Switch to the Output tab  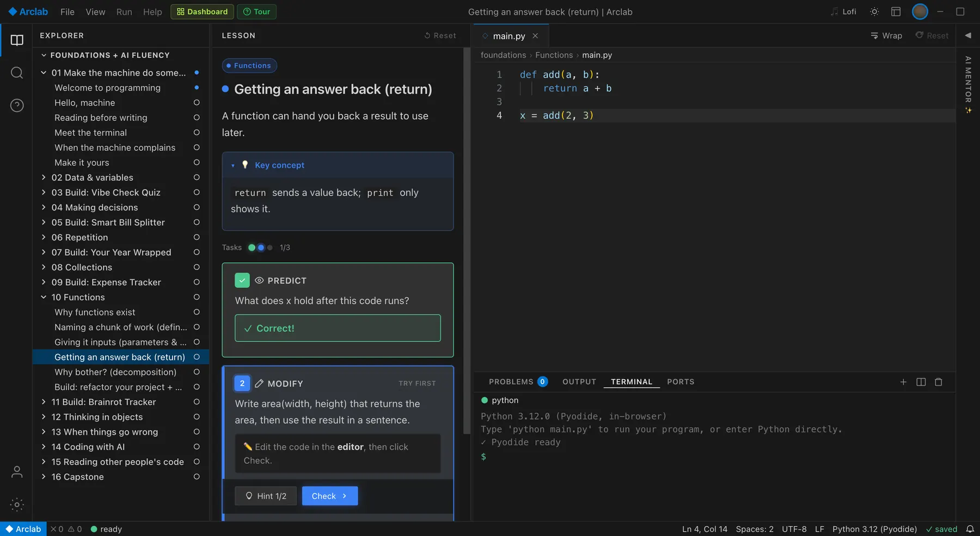(x=579, y=382)
